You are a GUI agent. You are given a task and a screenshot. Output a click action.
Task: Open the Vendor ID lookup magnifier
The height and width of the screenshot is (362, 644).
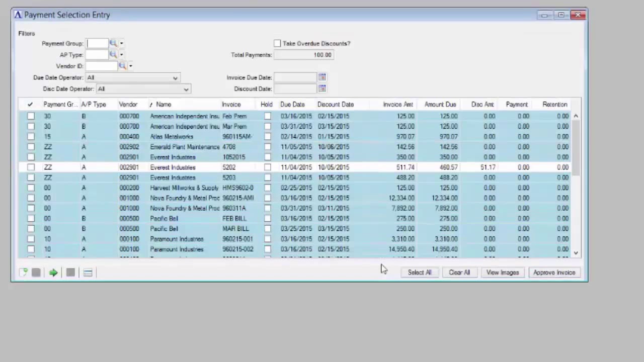(x=122, y=66)
